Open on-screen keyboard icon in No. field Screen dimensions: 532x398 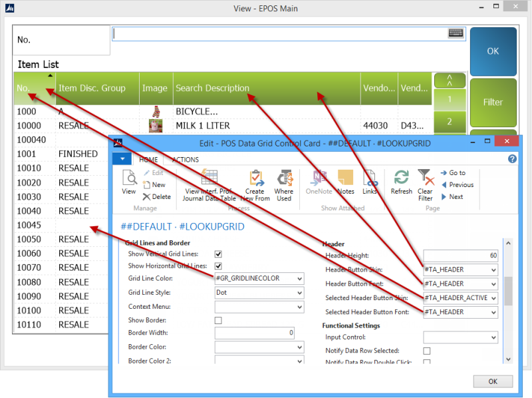pos(456,33)
